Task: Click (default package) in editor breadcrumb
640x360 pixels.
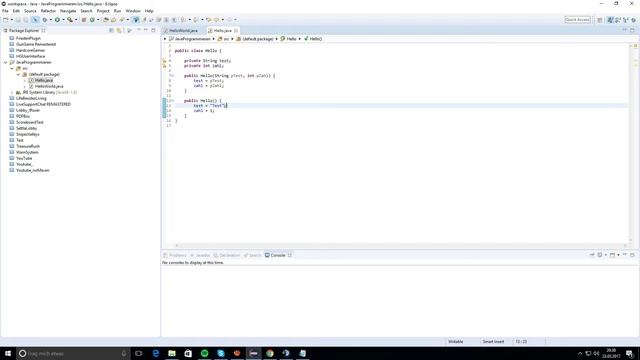Action: (x=258, y=39)
